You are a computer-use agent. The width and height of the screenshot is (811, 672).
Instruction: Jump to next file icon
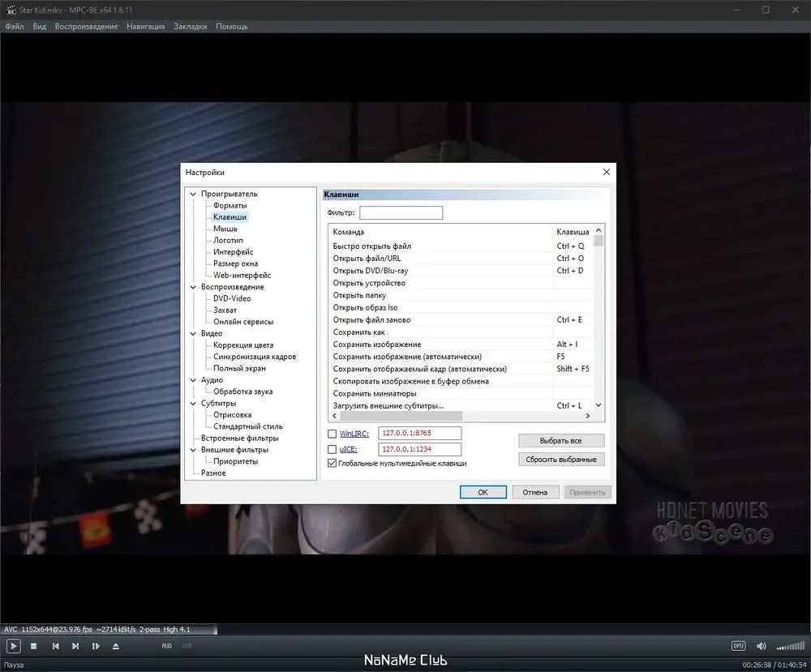click(x=75, y=645)
